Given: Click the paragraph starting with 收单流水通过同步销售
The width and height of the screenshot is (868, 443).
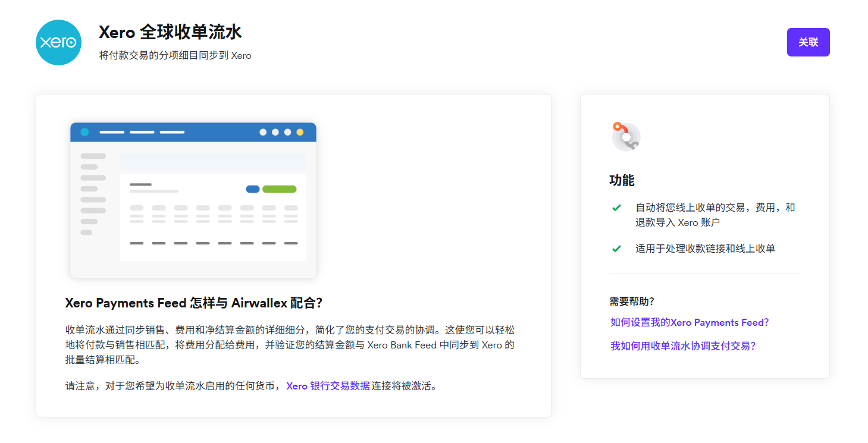Looking at the screenshot, I should (x=290, y=345).
